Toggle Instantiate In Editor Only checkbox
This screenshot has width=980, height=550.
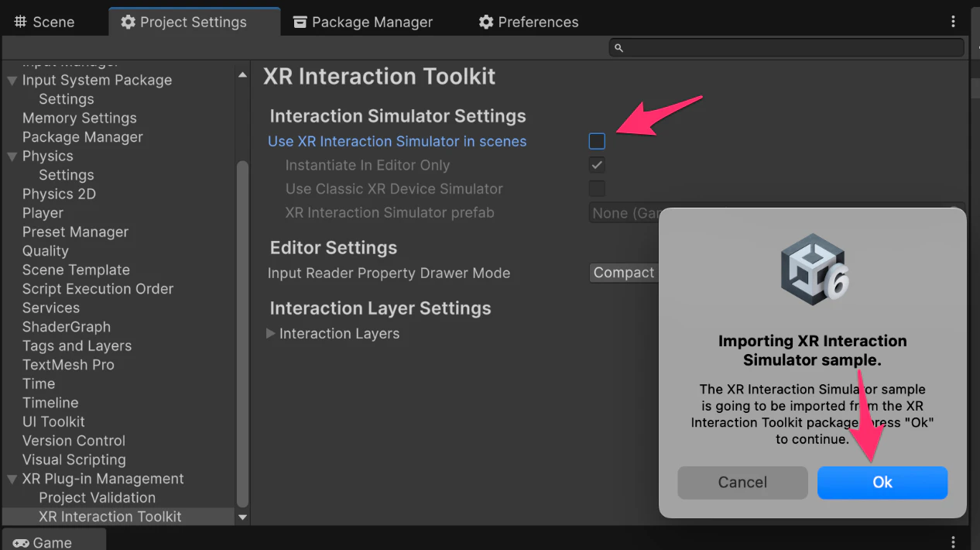point(597,165)
